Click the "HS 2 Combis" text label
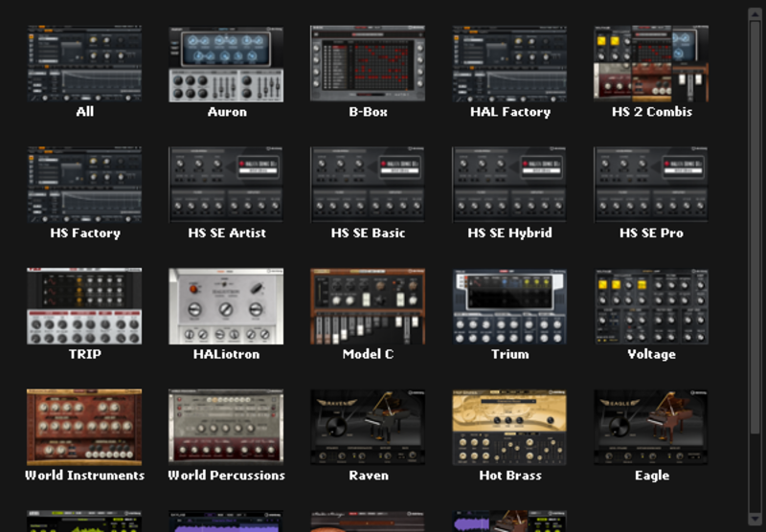The height and width of the screenshot is (532, 766). coord(652,112)
